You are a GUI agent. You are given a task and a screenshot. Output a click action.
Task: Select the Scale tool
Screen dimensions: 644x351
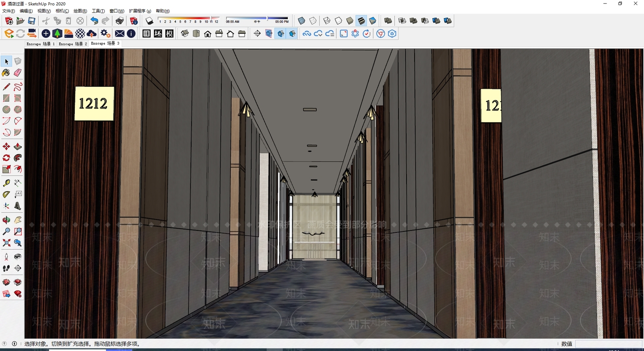pyautogui.click(x=6, y=169)
